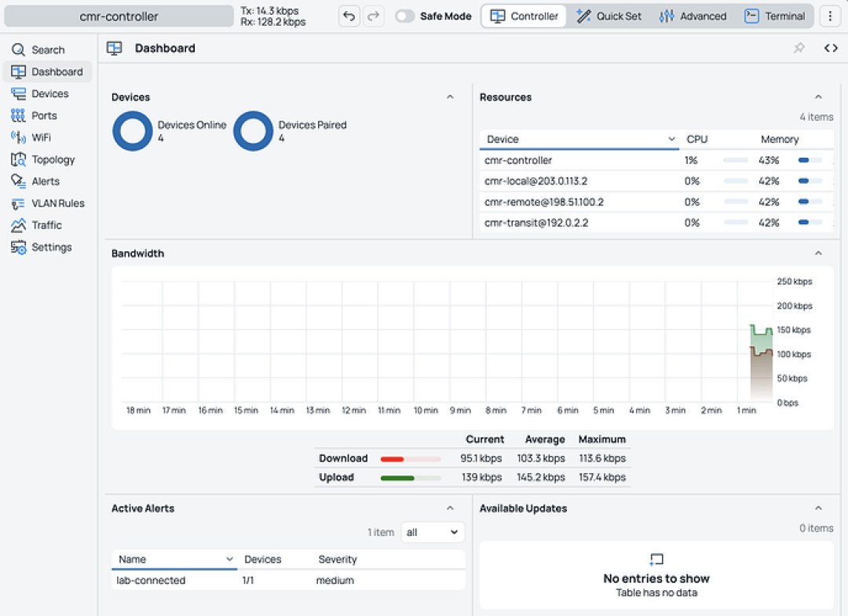Collapse the Available Updates panel
The height and width of the screenshot is (616, 848).
[x=818, y=508]
